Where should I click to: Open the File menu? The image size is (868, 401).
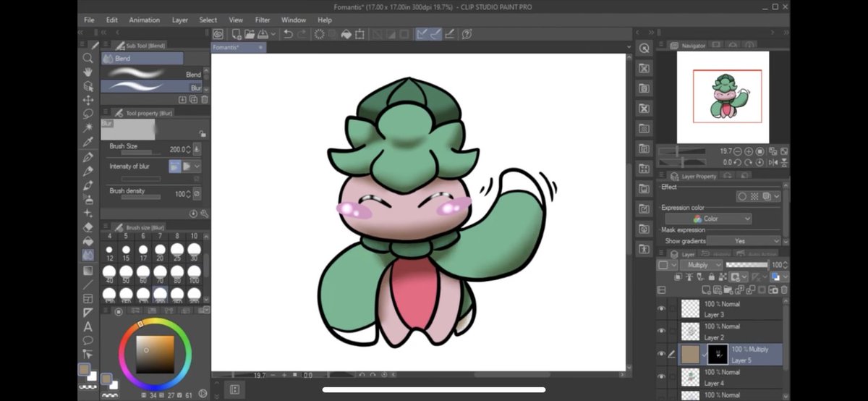[89, 20]
